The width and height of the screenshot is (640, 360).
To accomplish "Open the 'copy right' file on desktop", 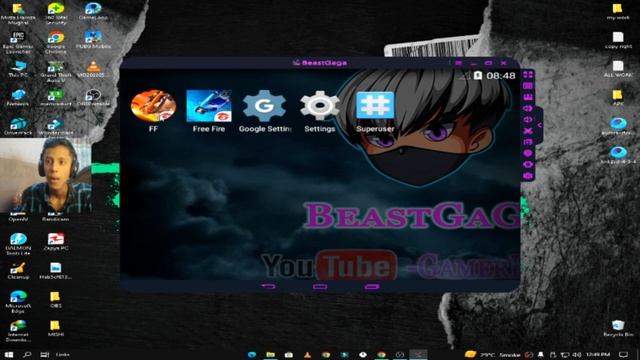I will pos(618,40).
